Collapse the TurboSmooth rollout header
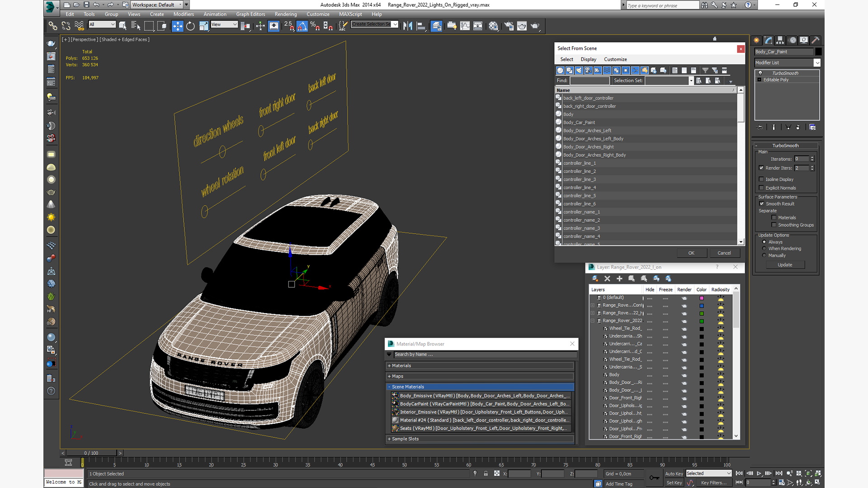Screen dimensions: 868x488 pyautogui.click(x=786, y=146)
